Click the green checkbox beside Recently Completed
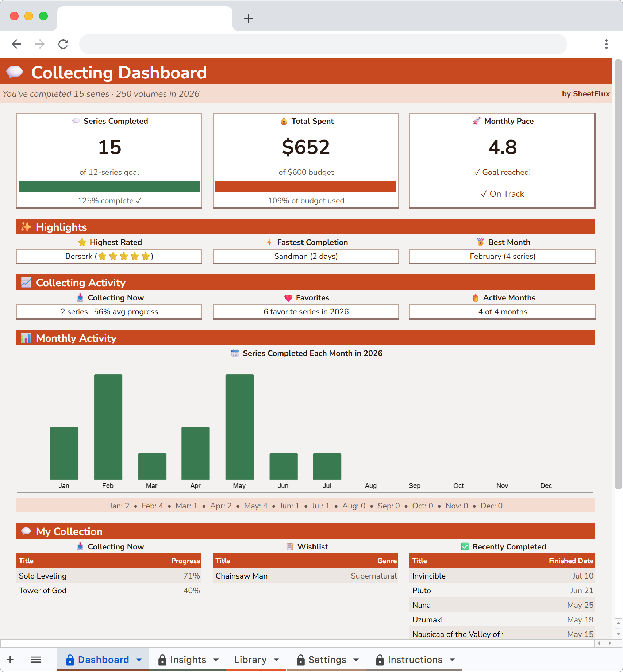The height and width of the screenshot is (672, 623). (464, 546)
